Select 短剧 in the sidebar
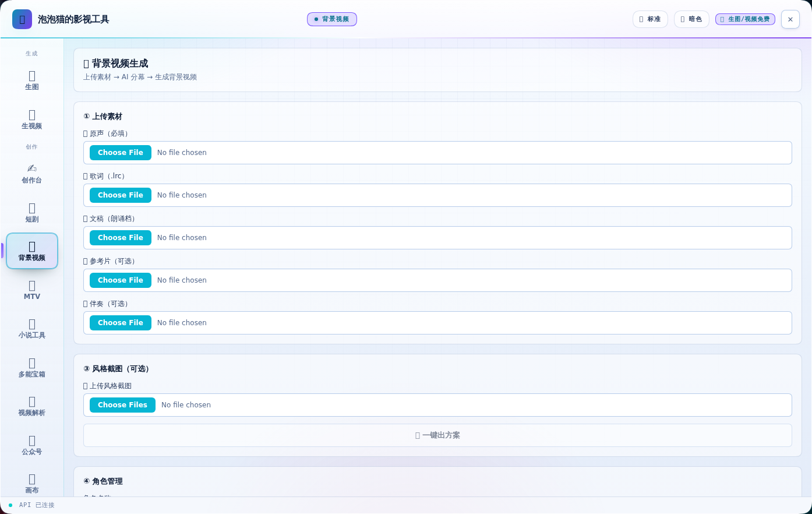The width and height of the screenshot is (812, 514). [x=32, y=213]
